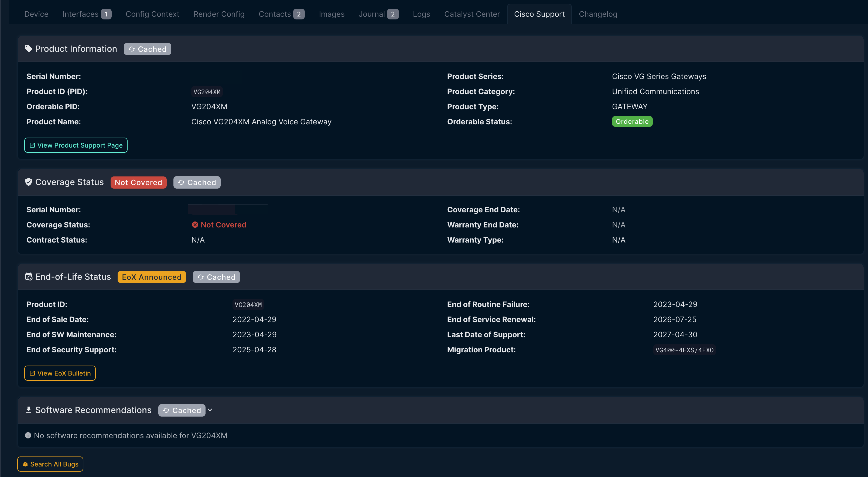Click the green Orderable status badge
The height and width of the screenshot is (477, 868).
click(x=632, y=122)
